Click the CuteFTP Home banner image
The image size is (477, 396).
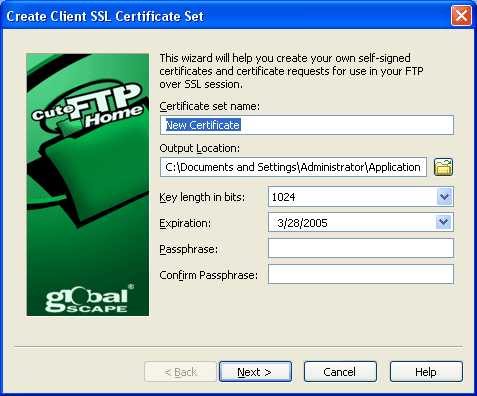pyautogui.click(x=88, y=185)
